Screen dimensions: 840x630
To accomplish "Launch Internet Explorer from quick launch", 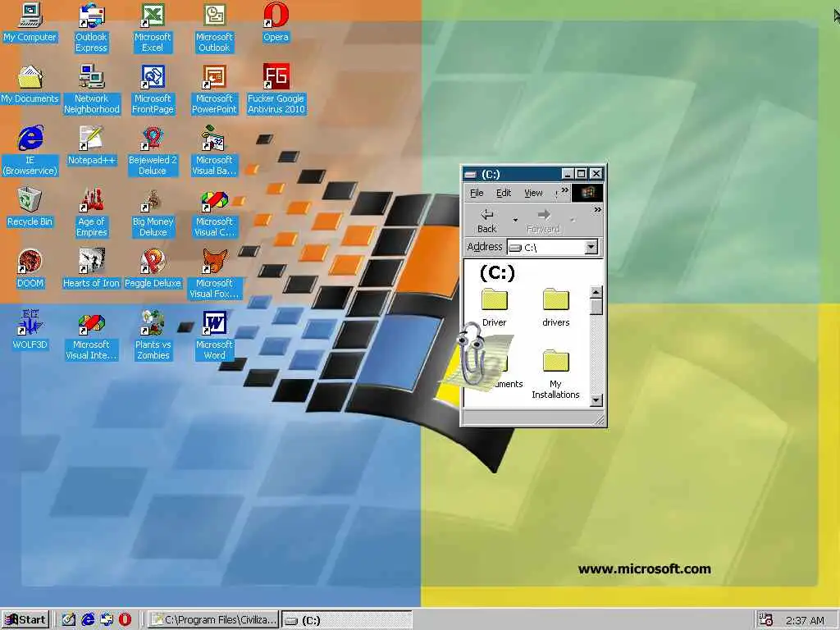I will click(x=87, y=620).
